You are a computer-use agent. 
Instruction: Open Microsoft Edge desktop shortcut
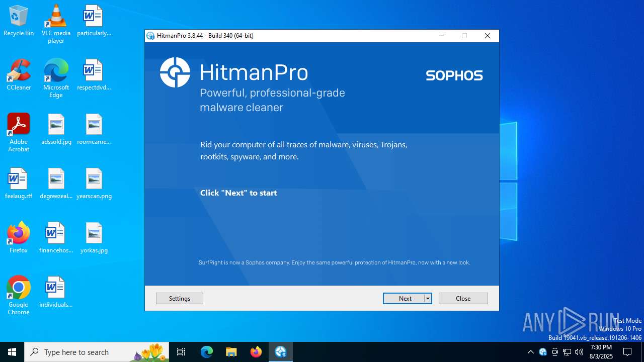point(56,78)
